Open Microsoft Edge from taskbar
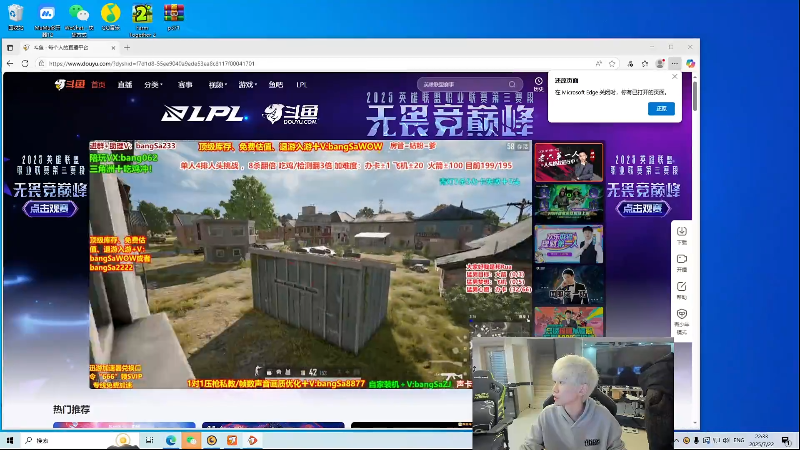This screenshot has height=450, width=800. [x=170, y=440]
